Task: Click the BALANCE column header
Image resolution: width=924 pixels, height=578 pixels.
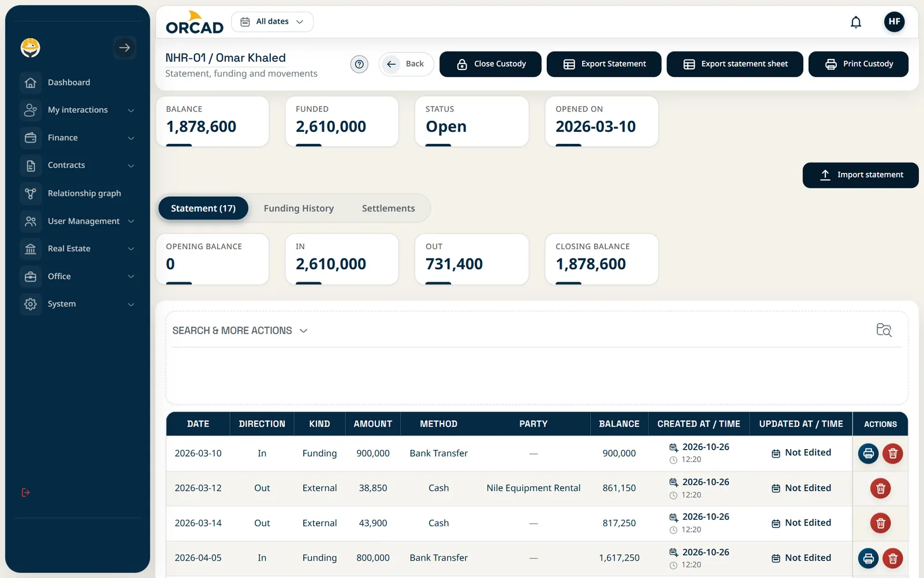Action: click(x=619, y=424)
